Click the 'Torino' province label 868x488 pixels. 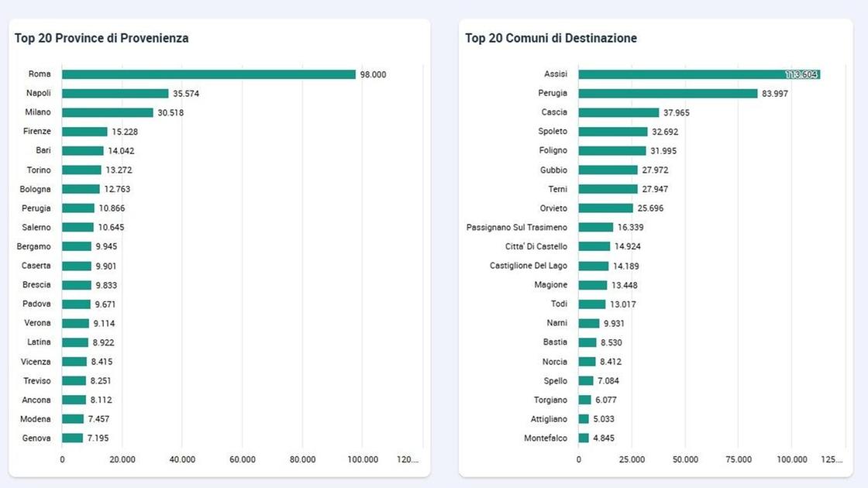(39, 170)
